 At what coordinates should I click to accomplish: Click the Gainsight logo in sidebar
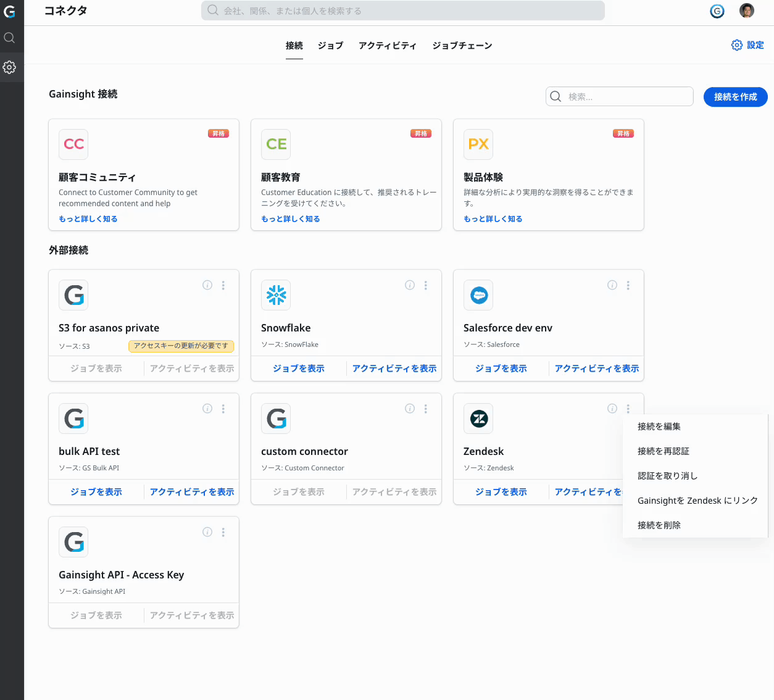click(10, 11)
